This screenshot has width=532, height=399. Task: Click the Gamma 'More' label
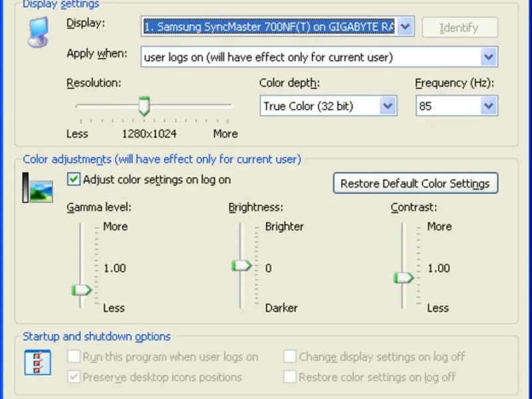115,226
